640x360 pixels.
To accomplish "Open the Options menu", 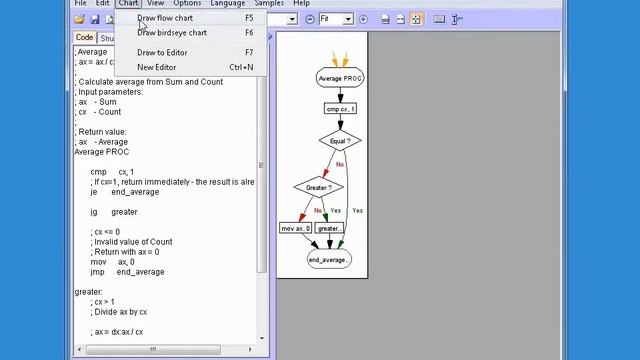I will [187, 3].
